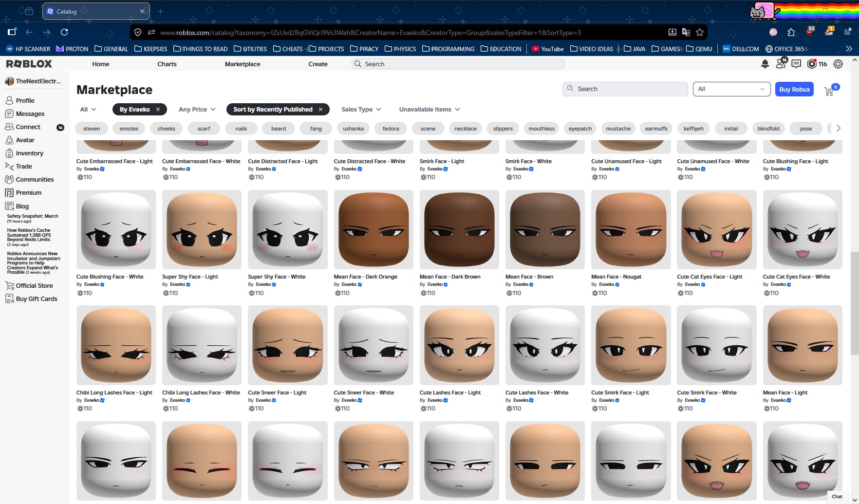Expand the All category dropdown filter

pos(88,110)
